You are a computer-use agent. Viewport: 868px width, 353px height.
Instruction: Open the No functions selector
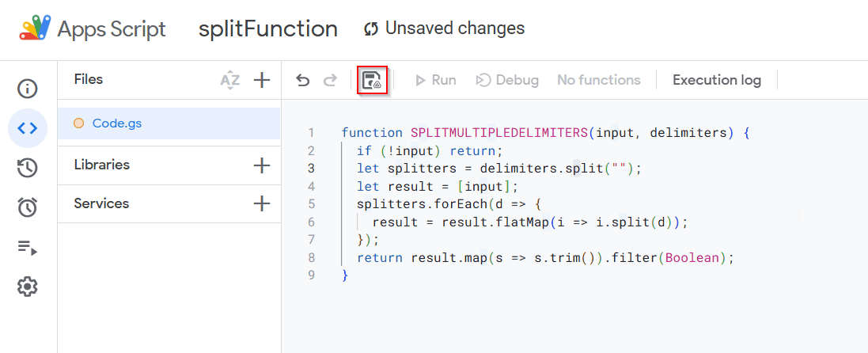coord(598,81)
